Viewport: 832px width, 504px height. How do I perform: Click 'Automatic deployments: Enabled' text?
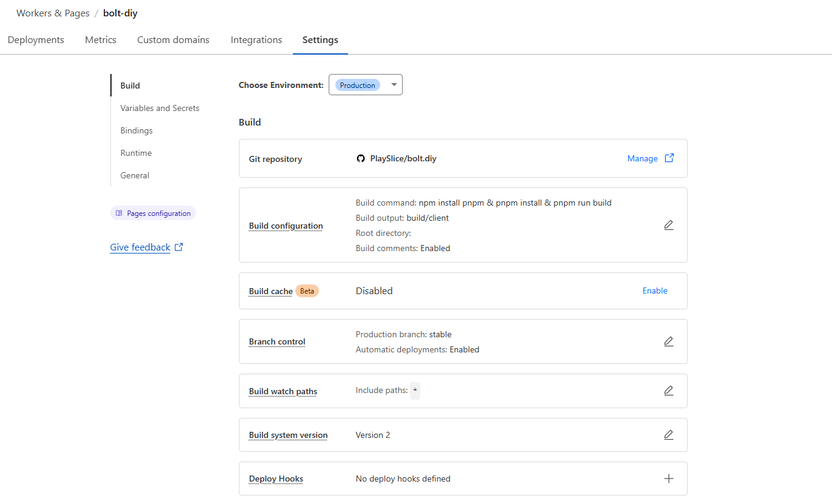point(417,349)
